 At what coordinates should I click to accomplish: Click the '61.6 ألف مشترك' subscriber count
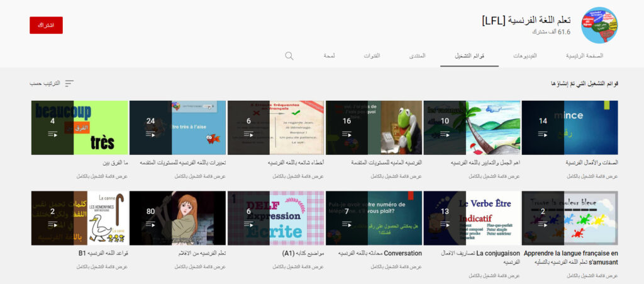click(x=552, y=32)
